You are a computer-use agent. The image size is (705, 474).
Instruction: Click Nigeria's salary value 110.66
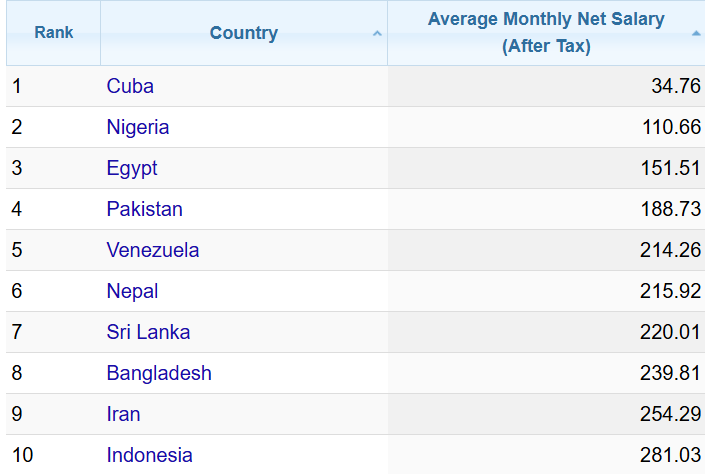671,127
